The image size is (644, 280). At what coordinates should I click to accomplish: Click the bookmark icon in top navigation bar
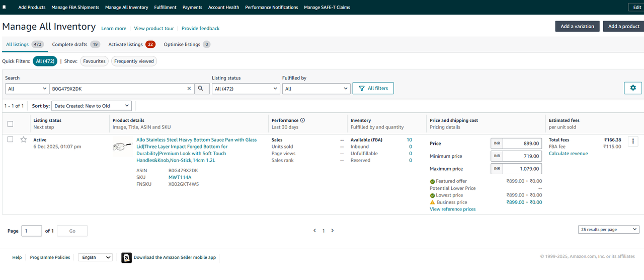click(x=5, y=8)
